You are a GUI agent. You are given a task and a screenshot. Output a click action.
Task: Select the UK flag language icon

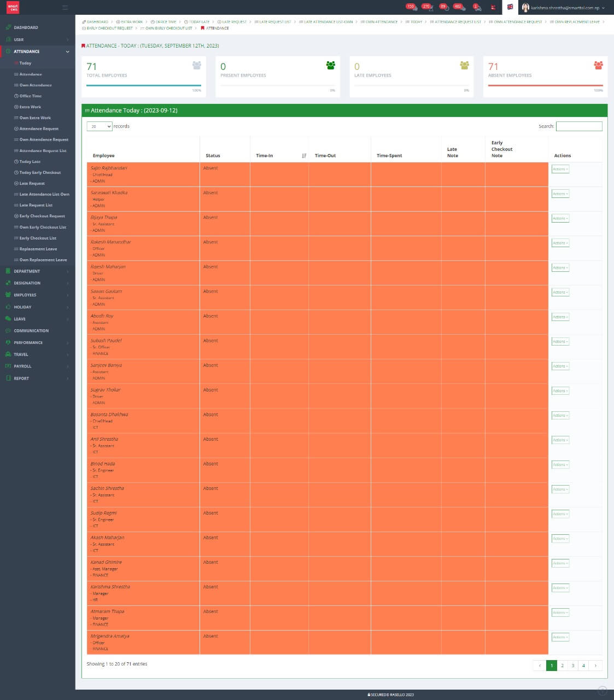click(510, 7)
